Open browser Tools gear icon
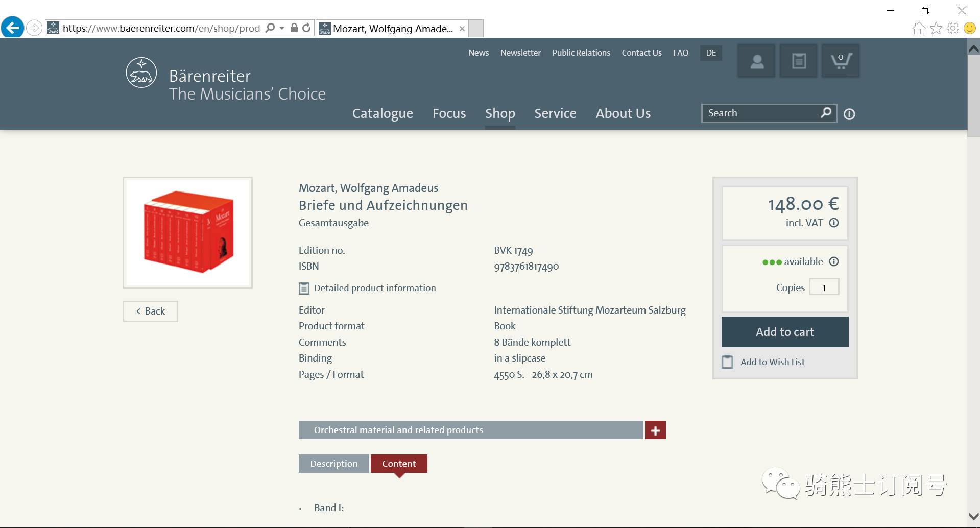Viewport: 980px width, 528px height. (953, 28)
